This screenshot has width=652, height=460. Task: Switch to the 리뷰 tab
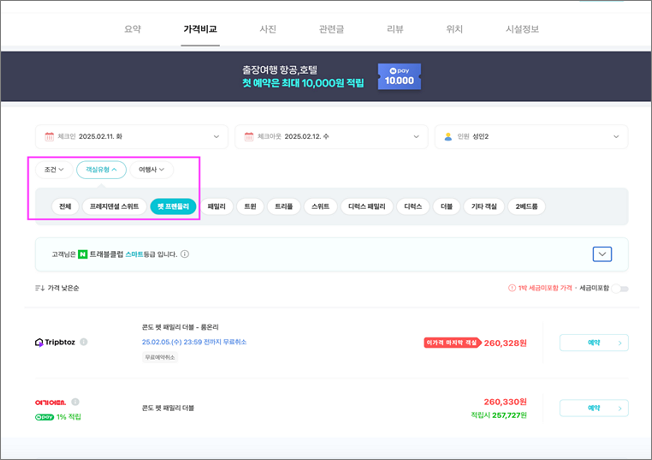click(x=395, y=29)
